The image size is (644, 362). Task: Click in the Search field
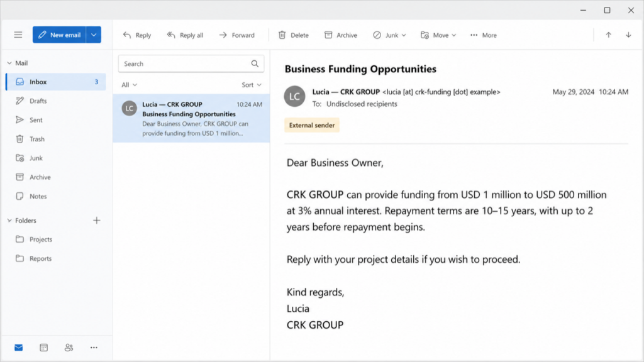(191, 63)
